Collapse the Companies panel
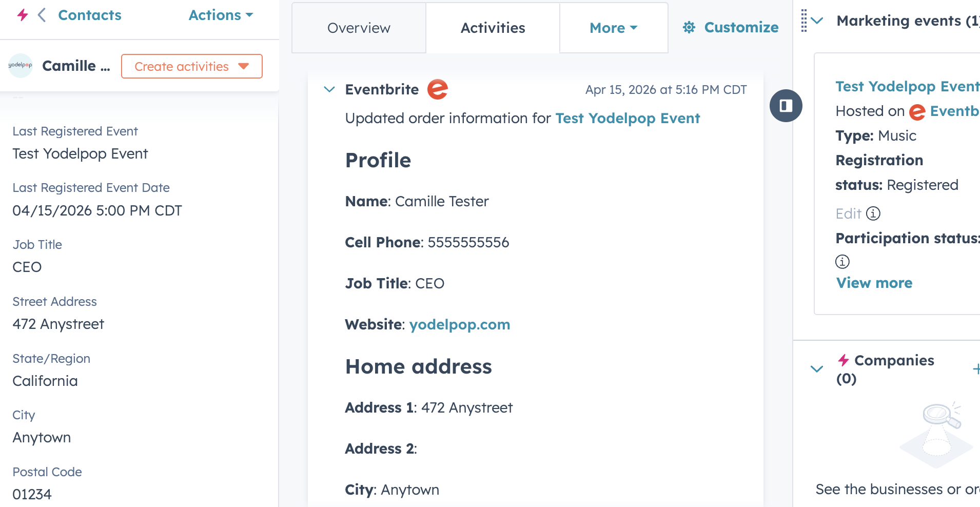Viewport: 980px width, 507px height. click(x=817, y=368)
